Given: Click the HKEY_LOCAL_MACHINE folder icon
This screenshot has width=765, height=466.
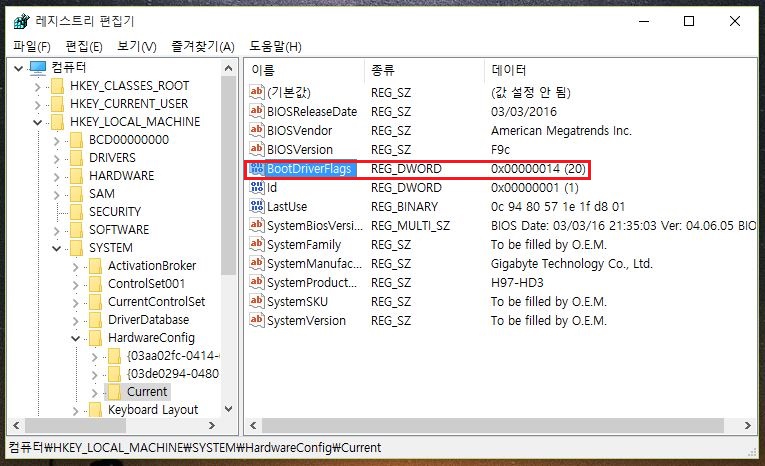Looking at the screenshot, I should (58, 122).
